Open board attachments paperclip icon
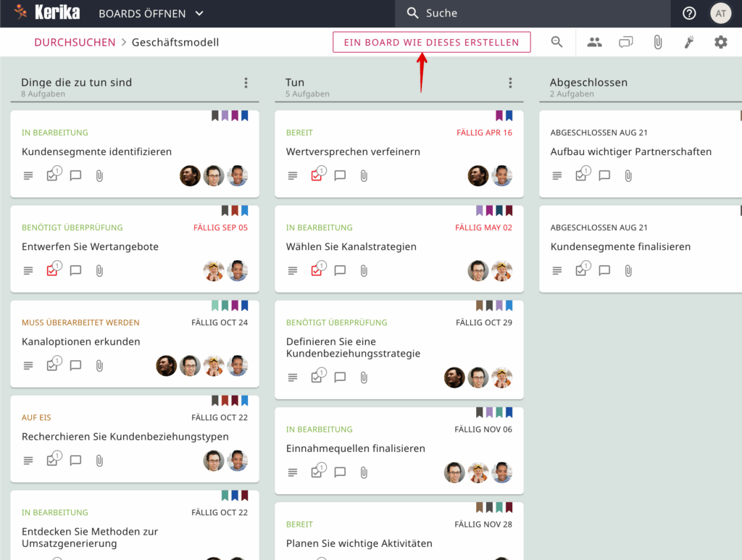This screenshot has height=560, width=742. tap(658, 42)
